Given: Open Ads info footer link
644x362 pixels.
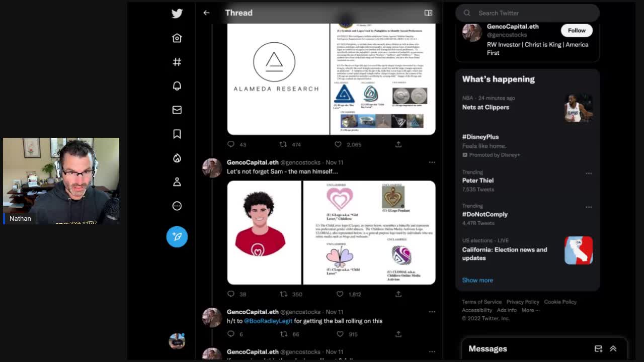Looking at the screenshot, I should pos(507,310).
